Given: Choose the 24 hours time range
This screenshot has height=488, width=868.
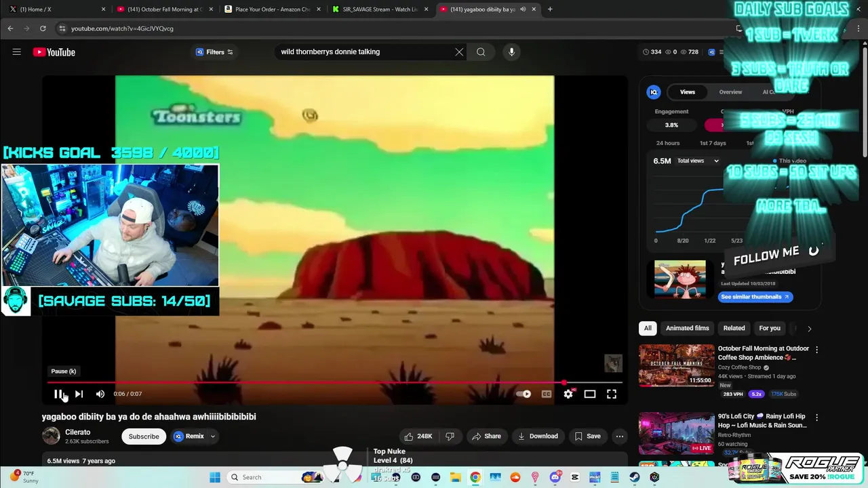Looking at the screenshot, I should 668,143.
